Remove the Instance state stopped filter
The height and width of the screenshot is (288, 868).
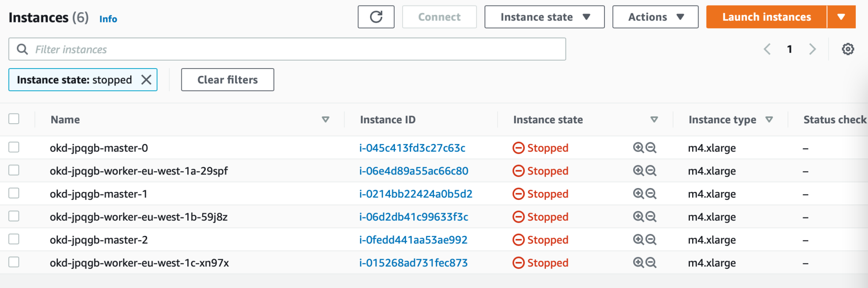click(x=146, y=80)
